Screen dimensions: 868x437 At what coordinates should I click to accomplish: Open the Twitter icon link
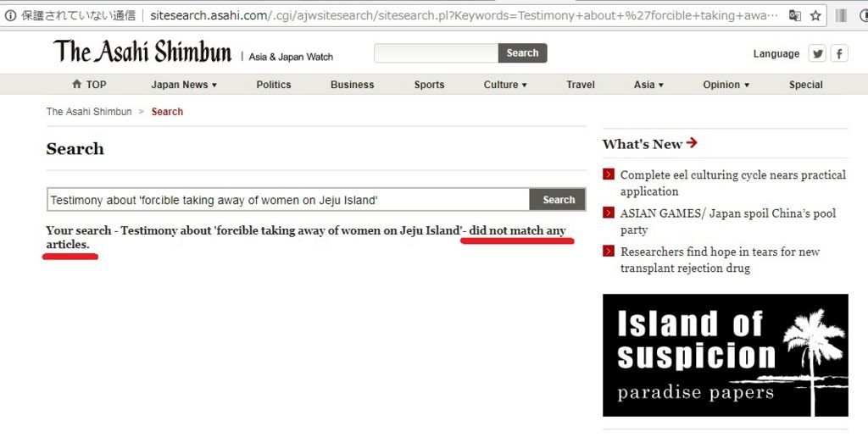pyautogui.click(x=817, y=53)
